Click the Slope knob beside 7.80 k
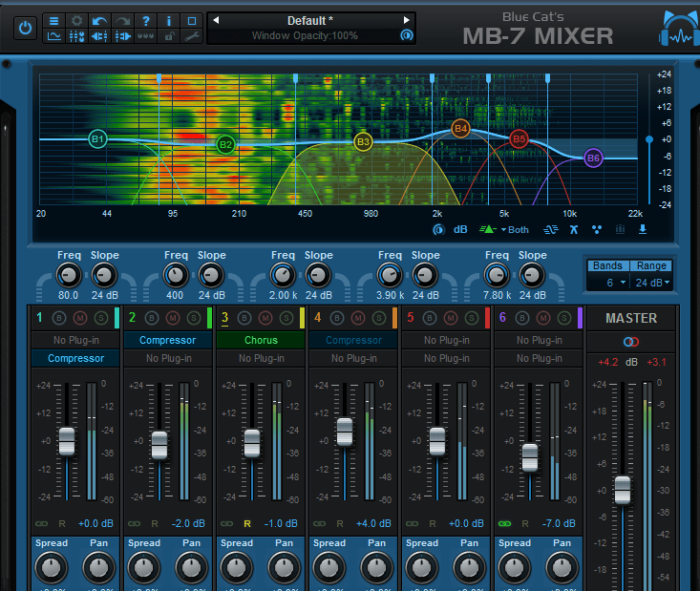Viewport: 700px width, 591px height. click(531, 276)
